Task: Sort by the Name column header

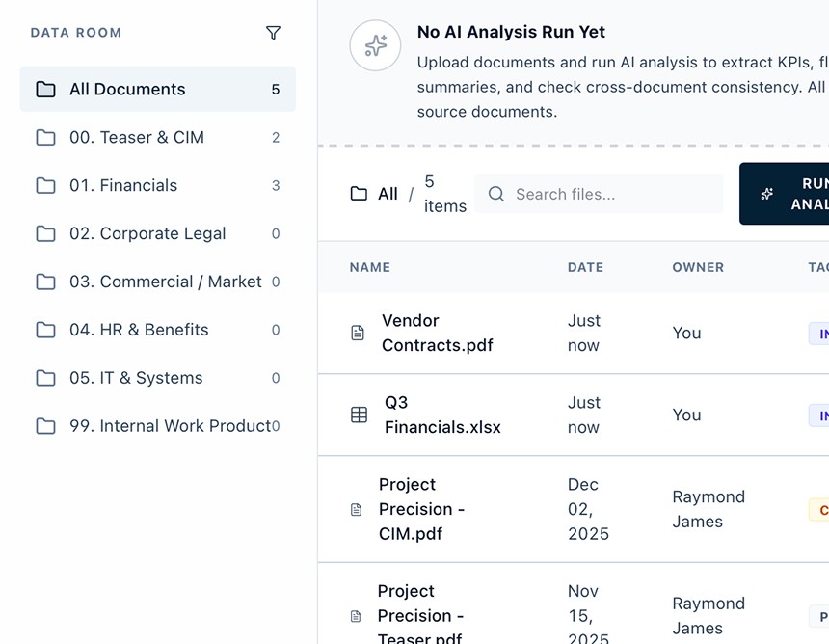Action: point(369,267)
